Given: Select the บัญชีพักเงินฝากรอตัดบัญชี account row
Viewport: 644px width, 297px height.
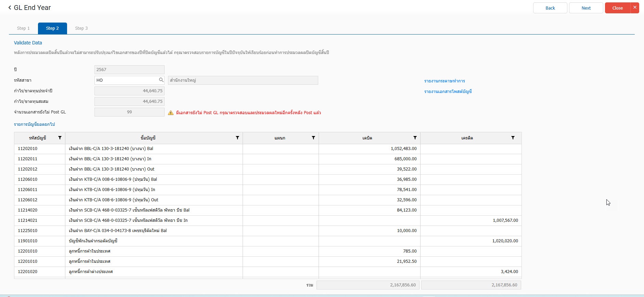Looking at the screenshot, I should (x=154, y=241).
